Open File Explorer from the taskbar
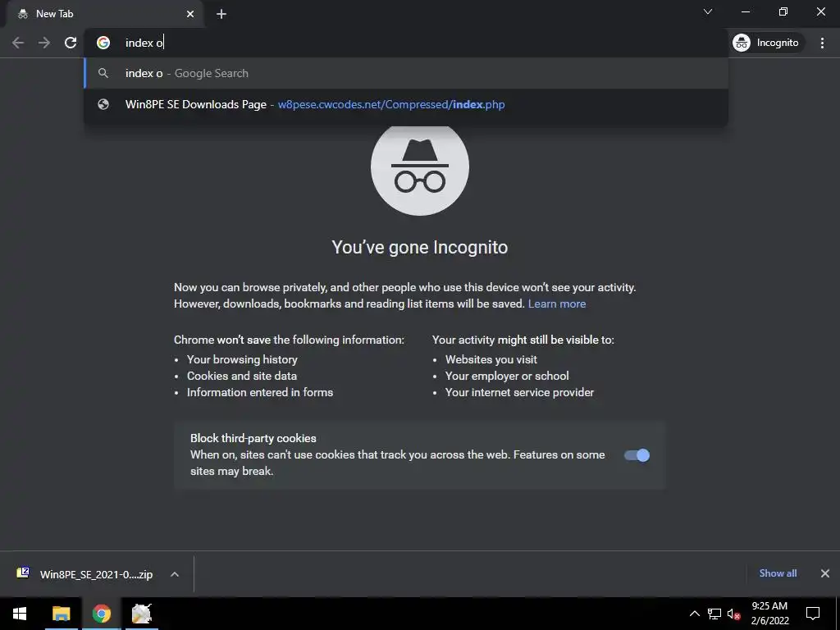This screenshot has width=840, height=630. 61,614
